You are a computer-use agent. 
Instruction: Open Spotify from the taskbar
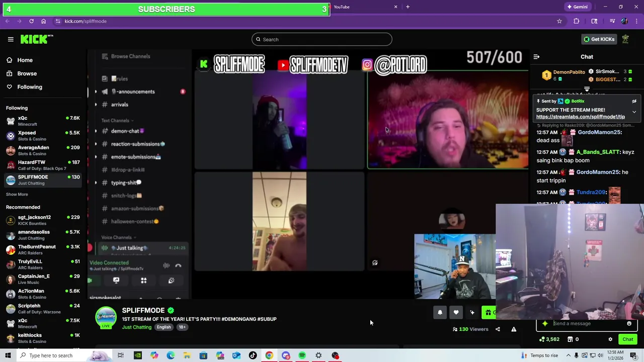(x=302, y=355)
